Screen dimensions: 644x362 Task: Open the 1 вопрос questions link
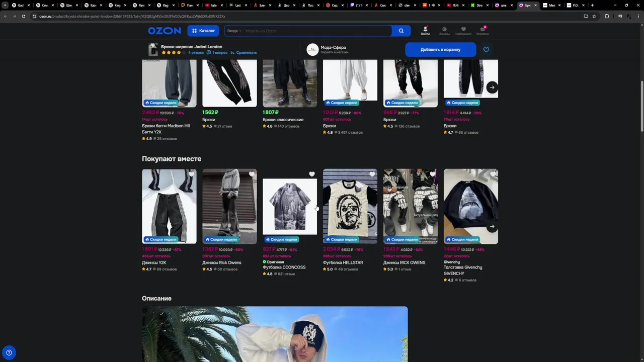click(x=217, y=52)
